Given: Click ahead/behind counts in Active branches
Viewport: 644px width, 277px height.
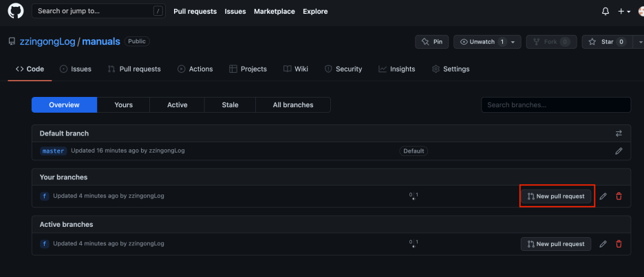Looking at the screenshot, I should coord(414,244).
